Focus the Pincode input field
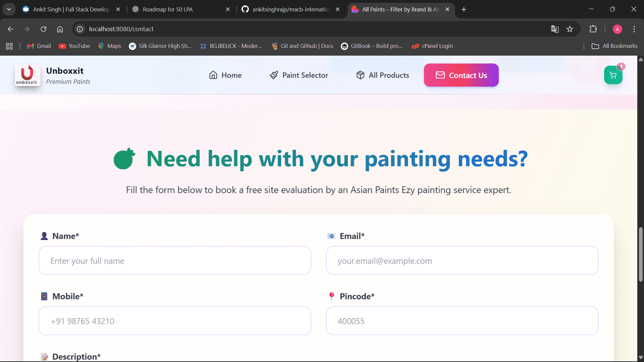The width and height of the screenshot is (644, 362). click(x=462, y=321)
